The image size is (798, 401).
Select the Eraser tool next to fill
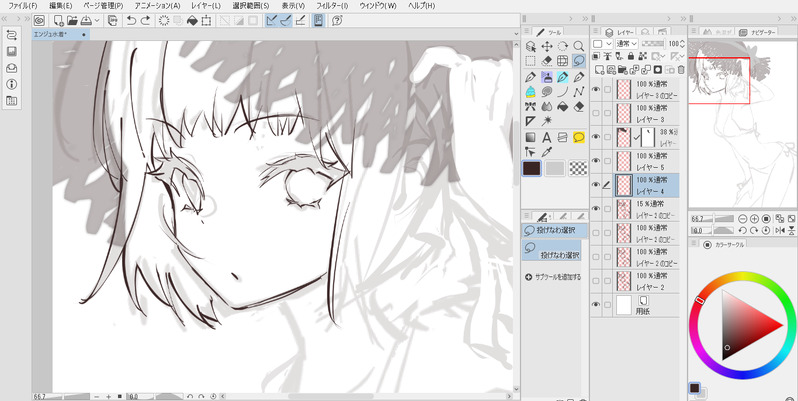(x=579, y=107)
